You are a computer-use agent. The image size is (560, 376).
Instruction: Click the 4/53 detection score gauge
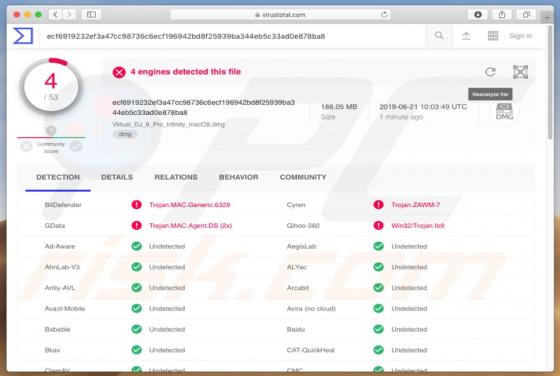tap(51, 86)
